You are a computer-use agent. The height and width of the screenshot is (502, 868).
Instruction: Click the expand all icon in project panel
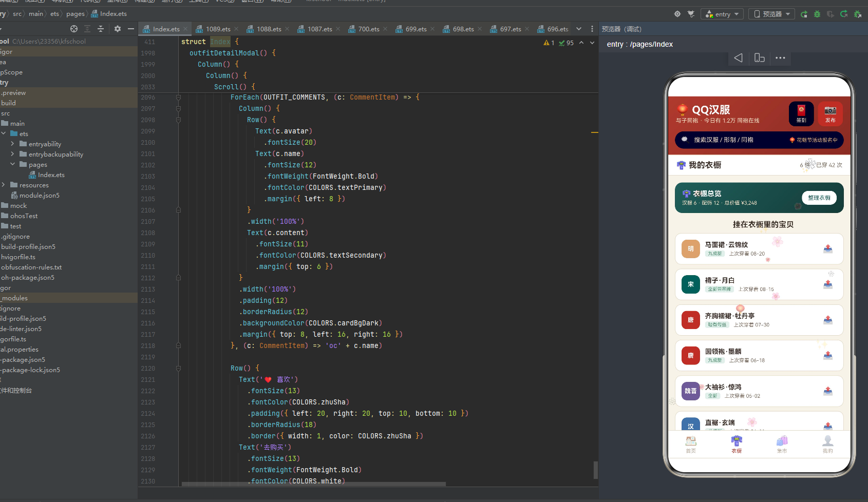pos(87,29)
